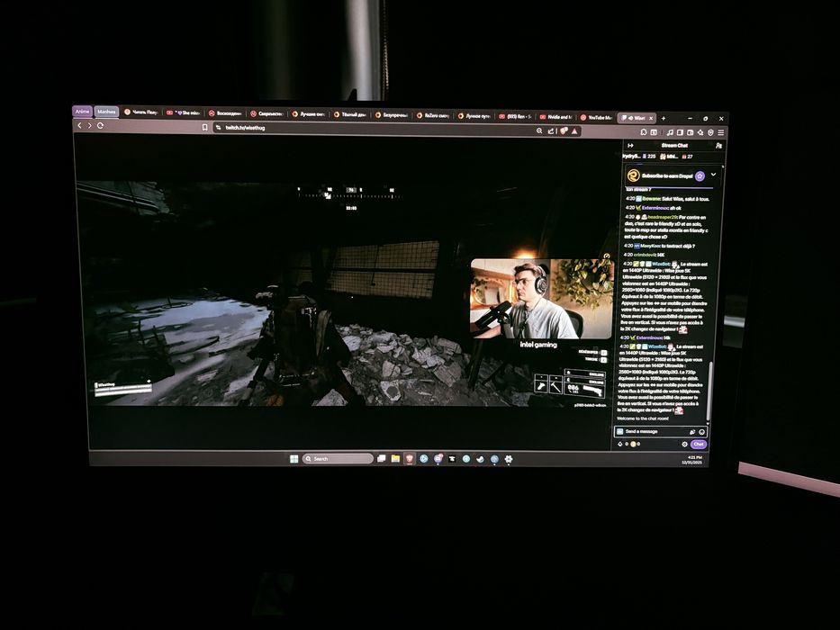Open Brave browser icon on the taskbar
The width and height of the screenshot is (840, 630).
(410, 459)
